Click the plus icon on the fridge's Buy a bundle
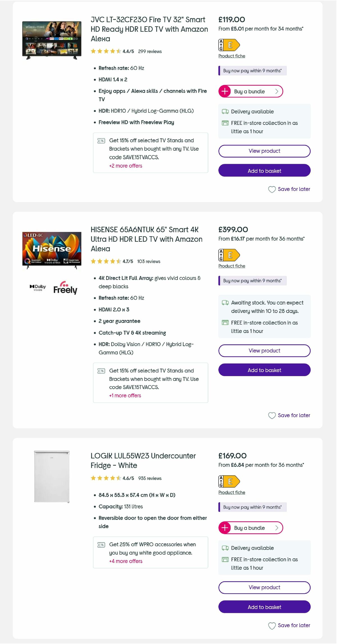The width and height of the screenshot is (337, 644). (x=225, y=528)
